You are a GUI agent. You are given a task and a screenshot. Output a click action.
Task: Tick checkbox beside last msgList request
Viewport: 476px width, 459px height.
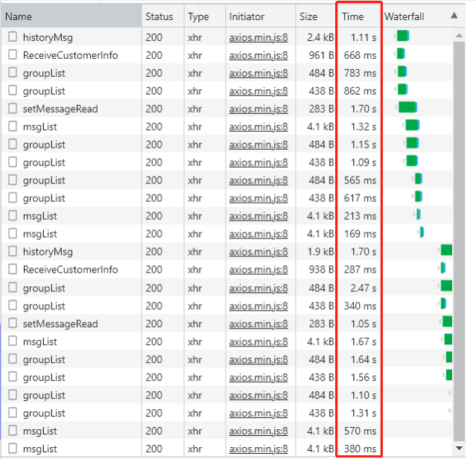[13, 448]
